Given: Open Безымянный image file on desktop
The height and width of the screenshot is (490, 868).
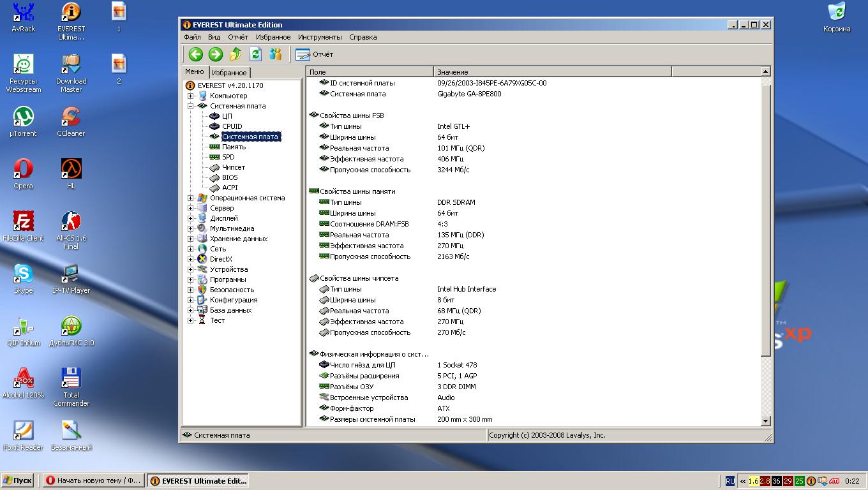Looking at the screenshot, I should [x=71, y=436].
